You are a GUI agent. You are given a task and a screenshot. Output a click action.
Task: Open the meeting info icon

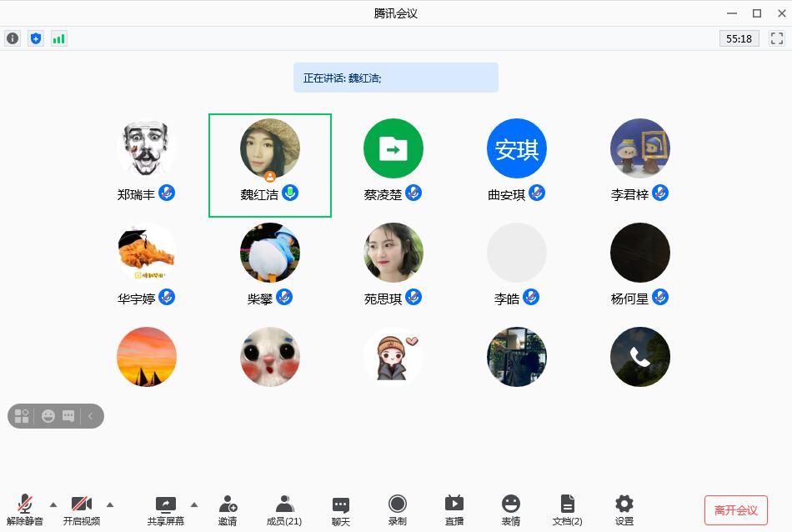click(13, 38)
